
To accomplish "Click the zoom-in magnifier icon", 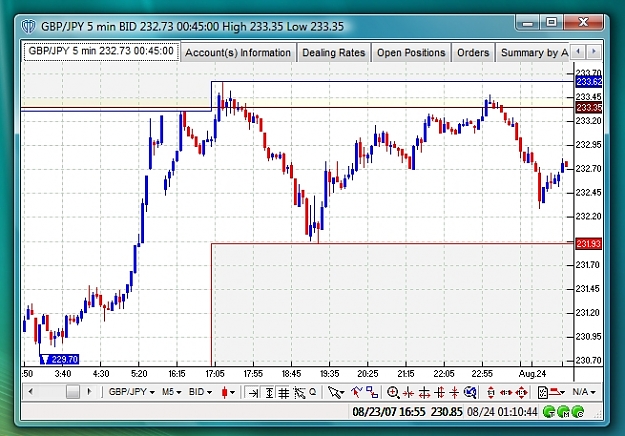I will click(x=393, y=393).
